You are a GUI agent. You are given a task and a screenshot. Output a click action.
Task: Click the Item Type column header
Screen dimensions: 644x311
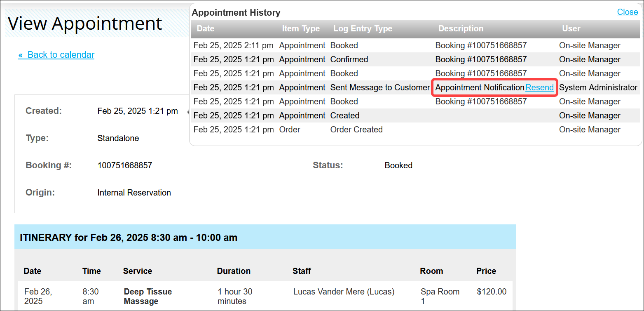click(300, 28)
